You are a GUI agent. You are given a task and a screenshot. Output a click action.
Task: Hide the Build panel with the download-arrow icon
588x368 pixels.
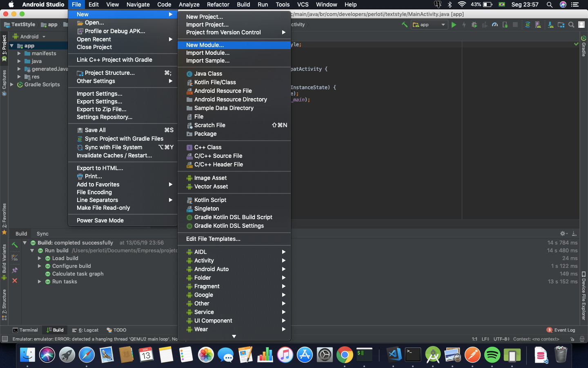tap(574, 233)
